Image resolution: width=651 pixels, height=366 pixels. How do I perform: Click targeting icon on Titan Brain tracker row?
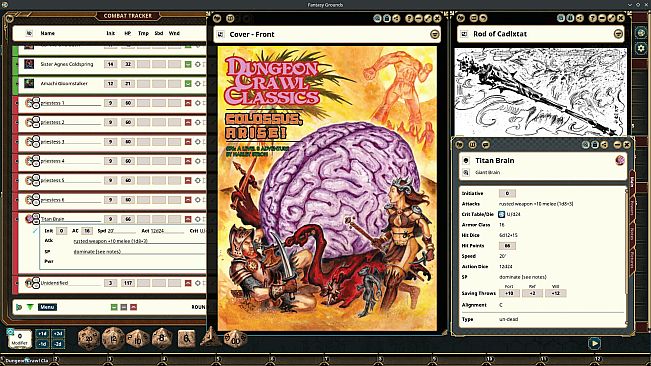point(198,219)
